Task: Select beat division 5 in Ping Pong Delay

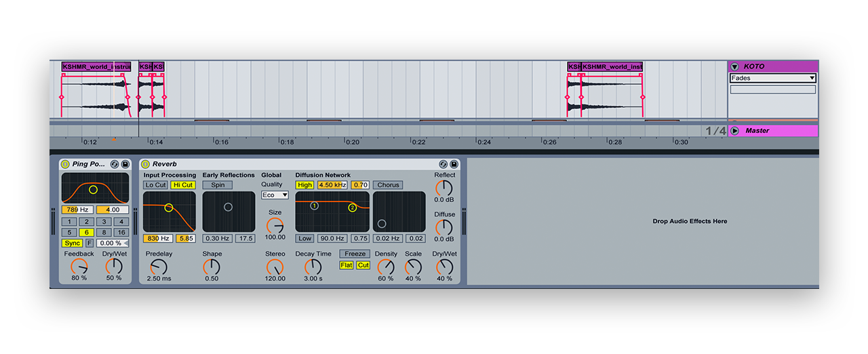Action: click(x=69, y=232)
